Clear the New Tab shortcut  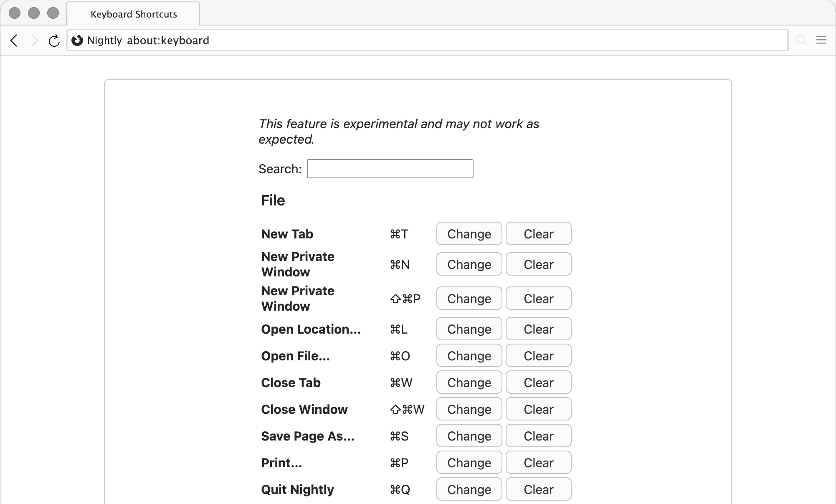538,234
